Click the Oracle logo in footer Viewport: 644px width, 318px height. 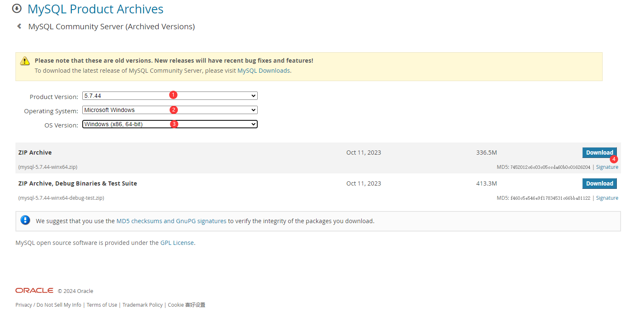coord(34,290)
